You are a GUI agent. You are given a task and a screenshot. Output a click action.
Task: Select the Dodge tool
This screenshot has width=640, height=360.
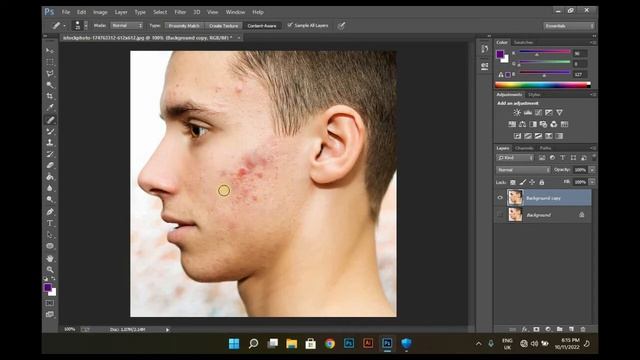[50, 200]
